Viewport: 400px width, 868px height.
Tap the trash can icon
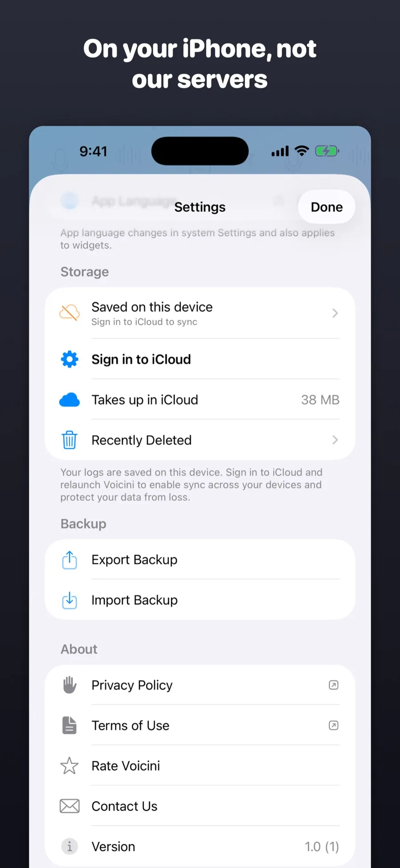coord(69,440)
